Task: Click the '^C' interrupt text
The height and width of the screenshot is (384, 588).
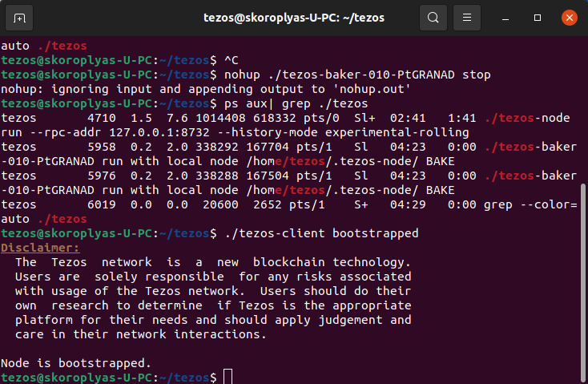Action: click(231, 60)
